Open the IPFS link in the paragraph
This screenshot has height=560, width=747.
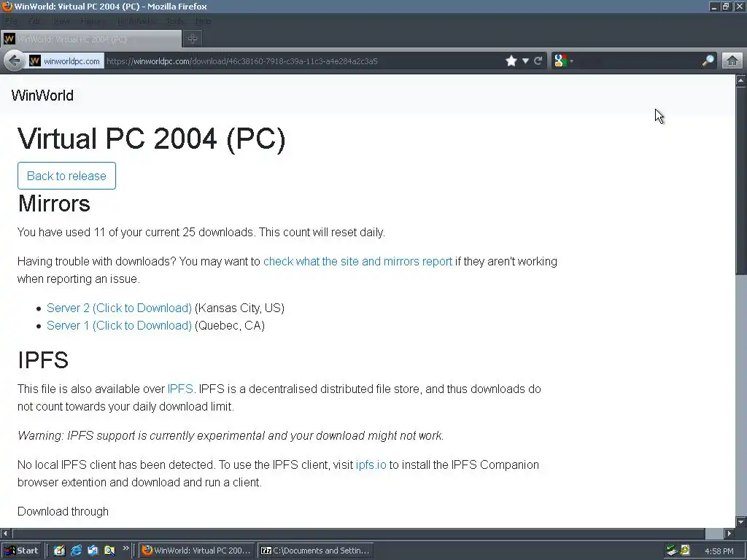180,389
